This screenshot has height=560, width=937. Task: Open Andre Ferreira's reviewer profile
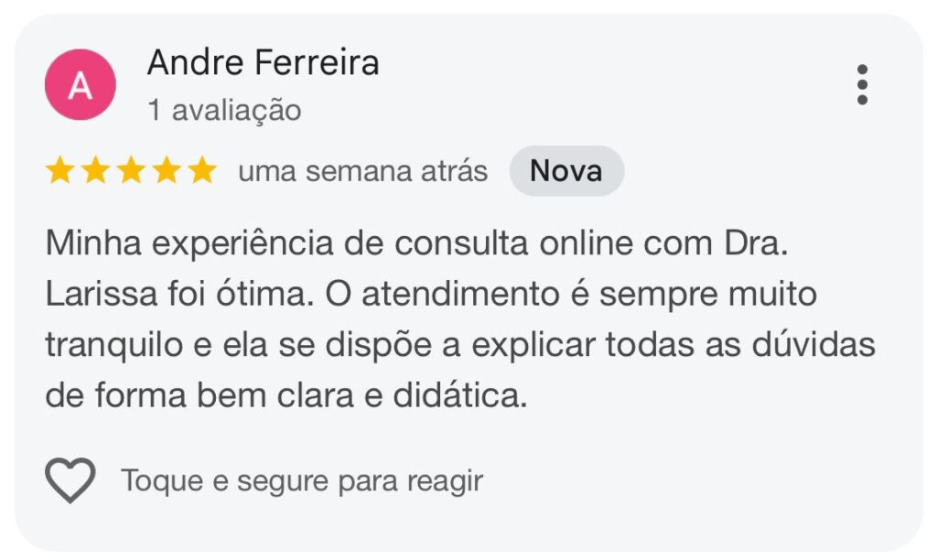click(263, 63)
